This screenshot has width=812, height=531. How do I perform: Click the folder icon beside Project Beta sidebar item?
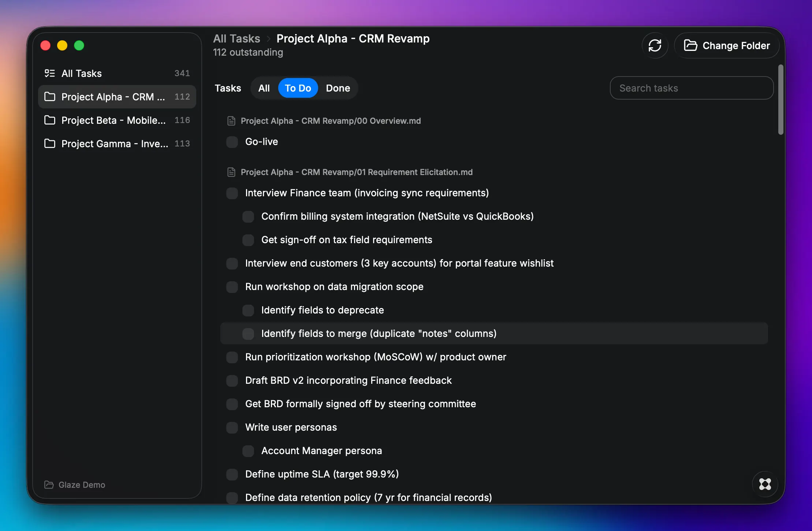[50, 120]
